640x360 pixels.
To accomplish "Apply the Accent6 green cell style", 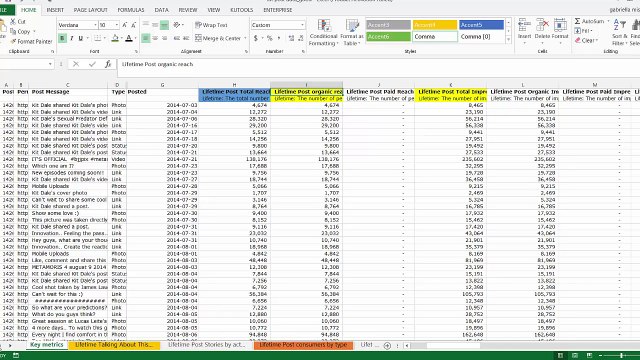I will click(x=388, y=37).
